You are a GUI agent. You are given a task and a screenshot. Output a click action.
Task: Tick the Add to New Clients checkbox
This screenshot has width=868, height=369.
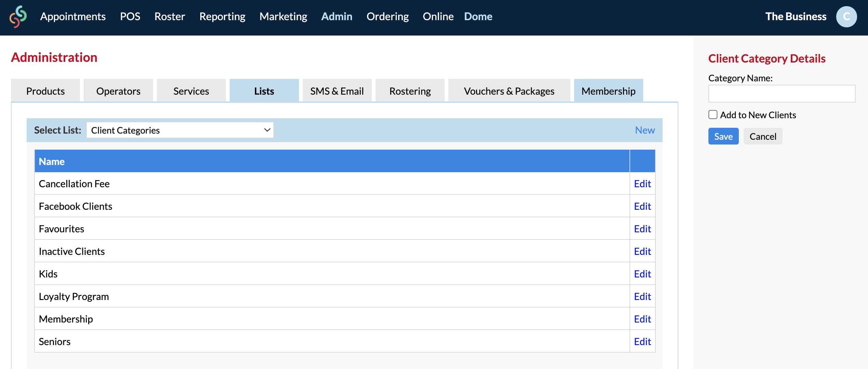coord(713,114)
